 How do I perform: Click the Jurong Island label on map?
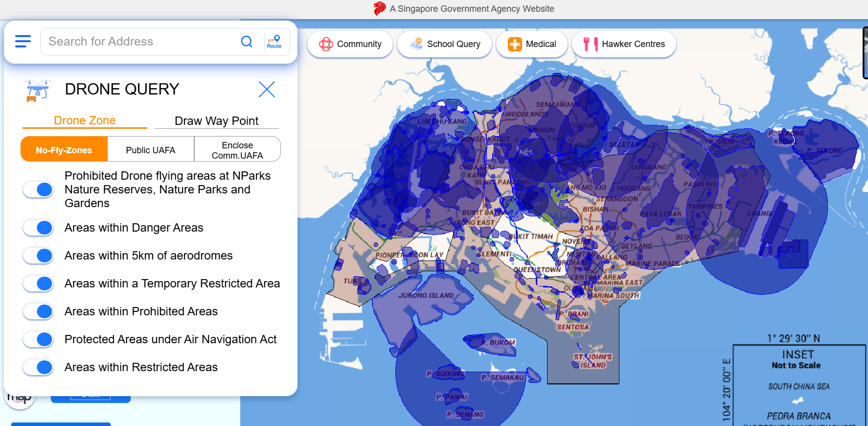pyautogui.click(x=426, y=296)
